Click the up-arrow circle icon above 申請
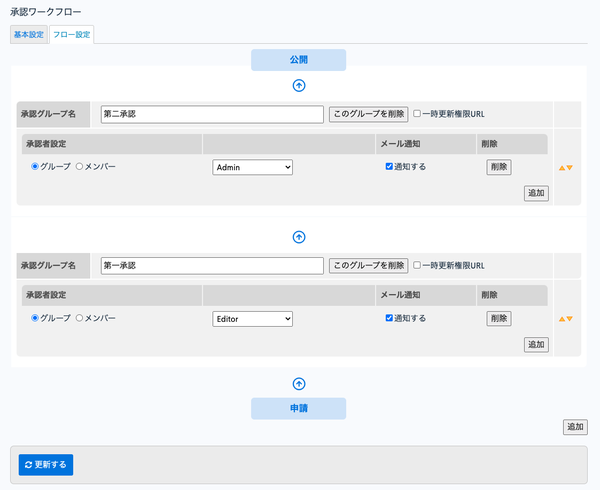The width and height of the screenshot is (600, 490). click(x=299, y=384)
